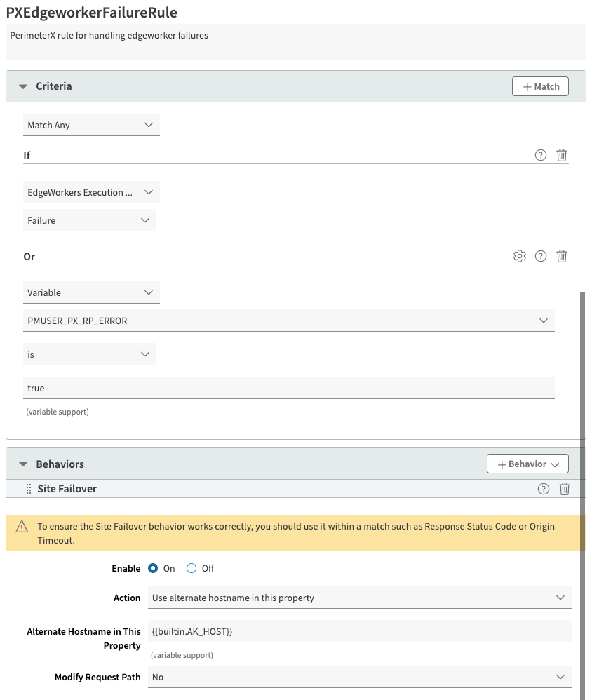Click the Alternate Hostname input field
Screen dimensions: 592x700
coord(359,631)
